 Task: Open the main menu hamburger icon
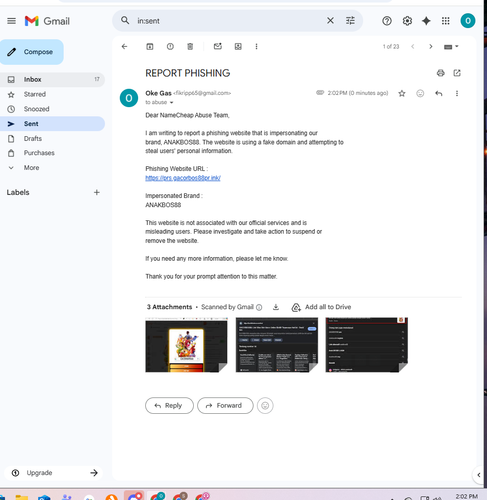pyautogui.click(x=11, y=21)
